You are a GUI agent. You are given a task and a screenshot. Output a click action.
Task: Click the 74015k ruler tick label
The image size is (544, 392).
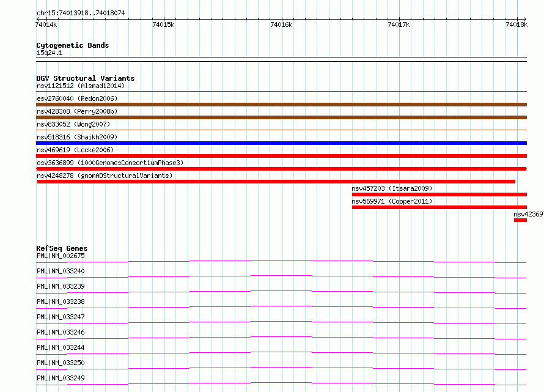pyautogui.click(x=163, y=24)
